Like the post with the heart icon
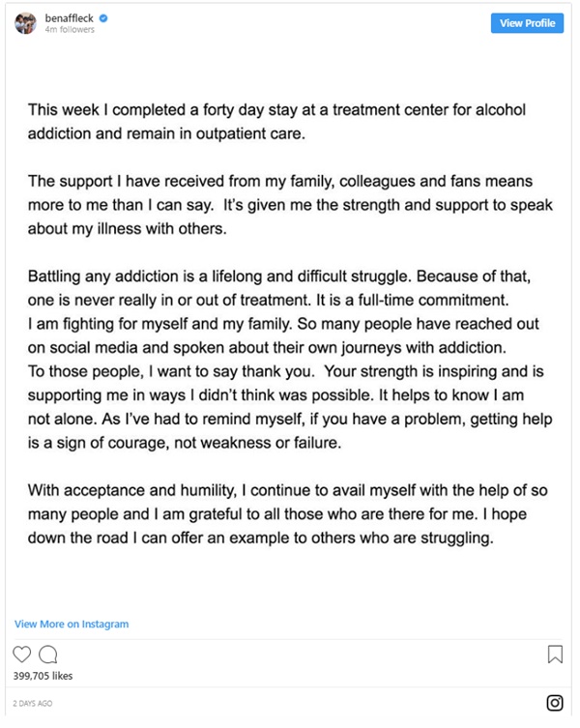580x728 pixels. 21,655
